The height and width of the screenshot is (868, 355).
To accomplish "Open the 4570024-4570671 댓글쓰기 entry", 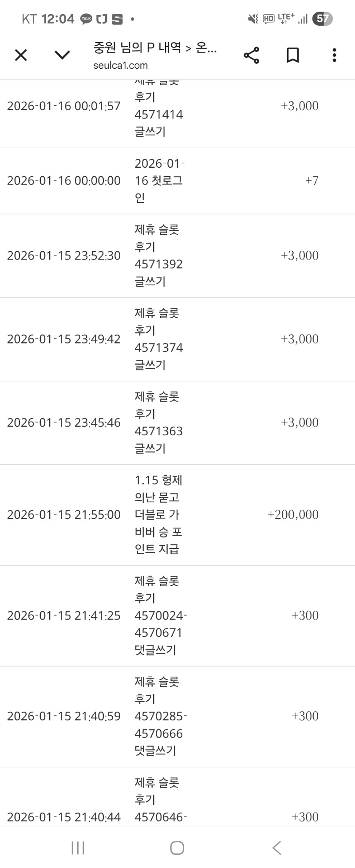I will click(160, 615).
